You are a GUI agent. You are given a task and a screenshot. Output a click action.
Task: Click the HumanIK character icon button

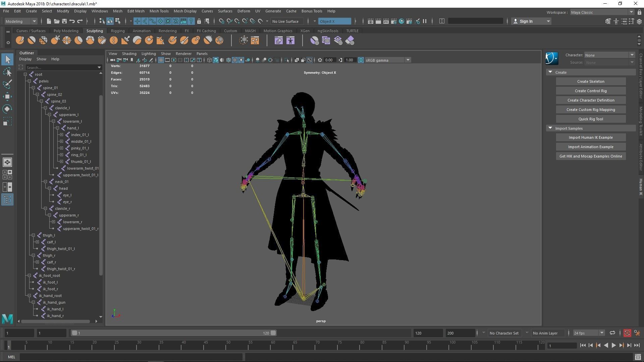(551, 58)
